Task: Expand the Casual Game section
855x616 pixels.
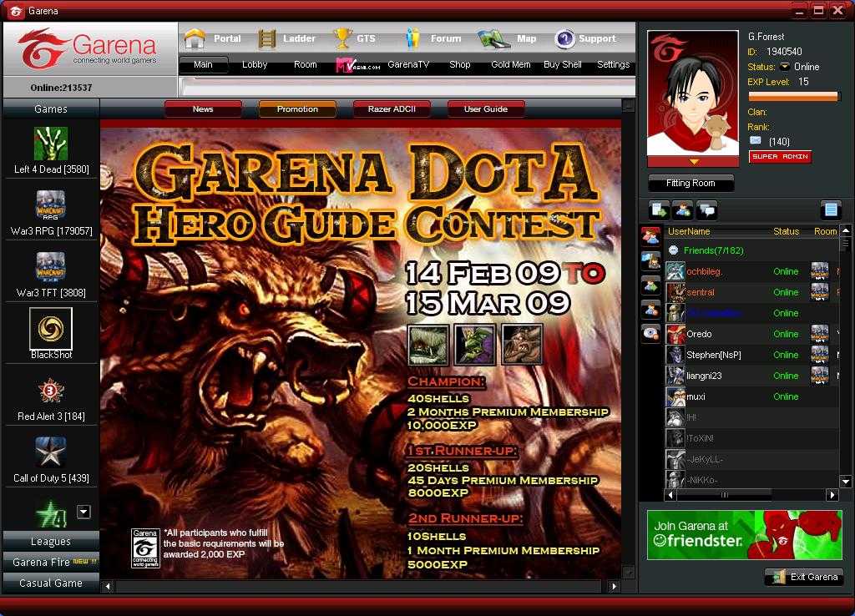Action: (51, 583)
